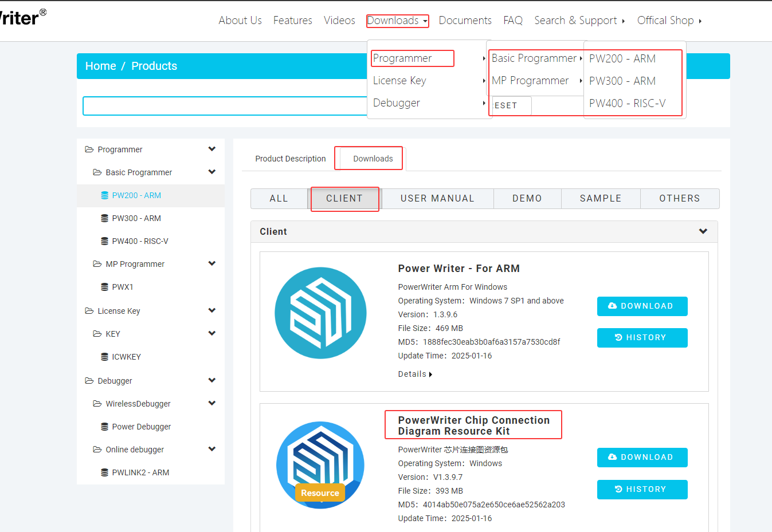
Task: Click into the product search input field
Action: (x=225, y=106)
